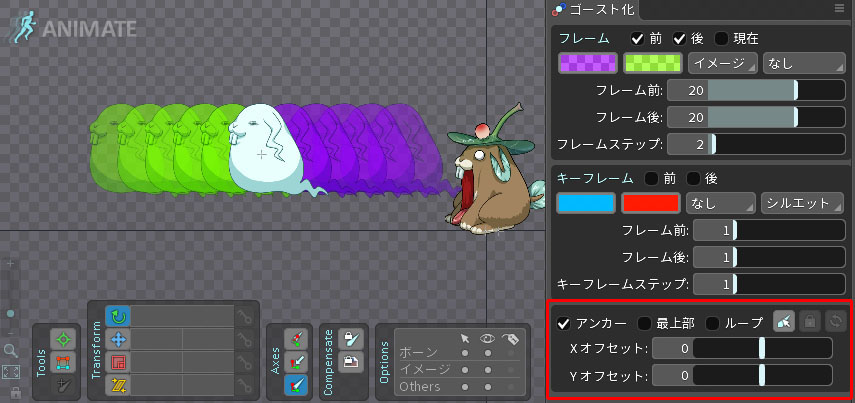Click the Rotate value input field
855x403 pixels.
point(182,316)
